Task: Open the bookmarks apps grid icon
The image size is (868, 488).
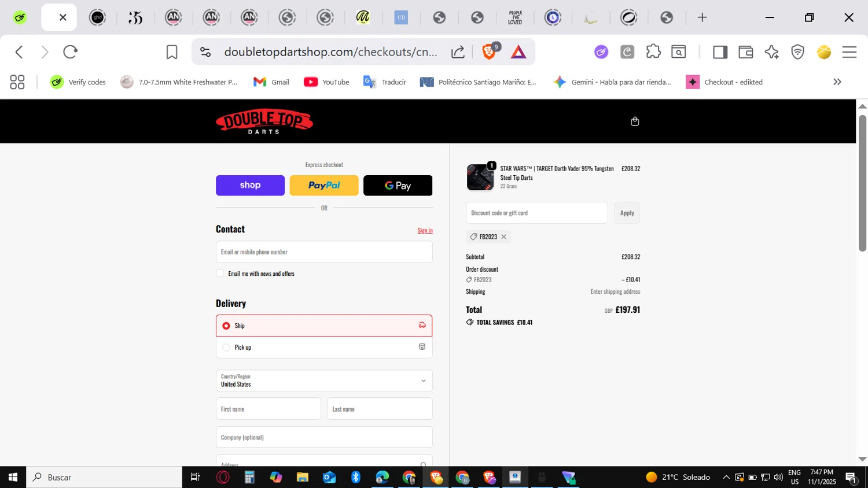Action: pos(17,82)
